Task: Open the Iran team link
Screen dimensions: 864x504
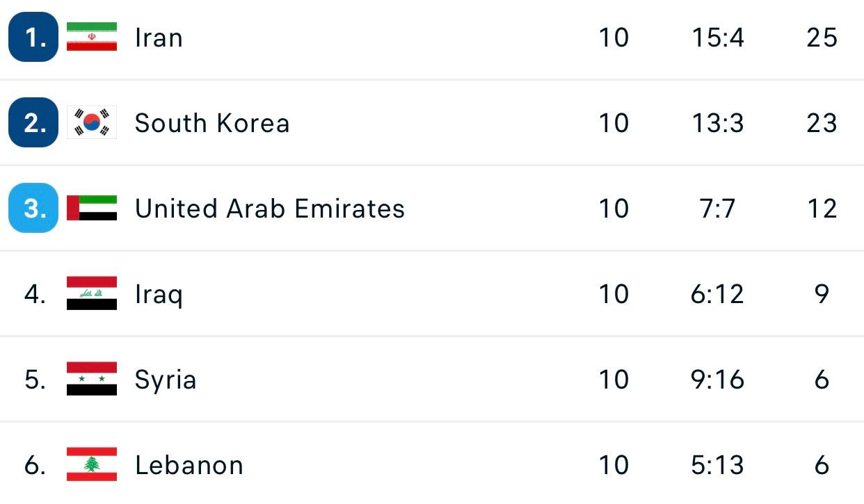Action: point(159,38)
